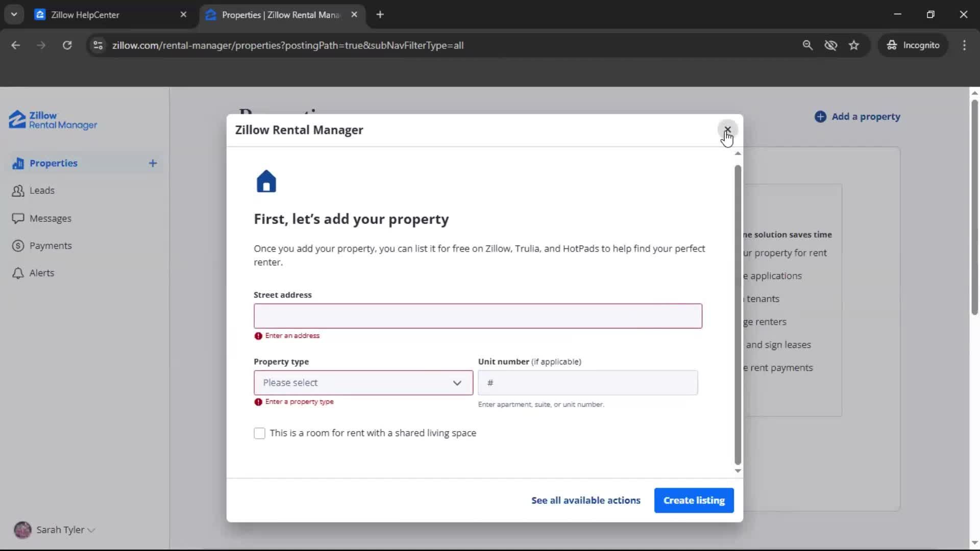Open Alerts from the sidebar

tap(41, 273)
